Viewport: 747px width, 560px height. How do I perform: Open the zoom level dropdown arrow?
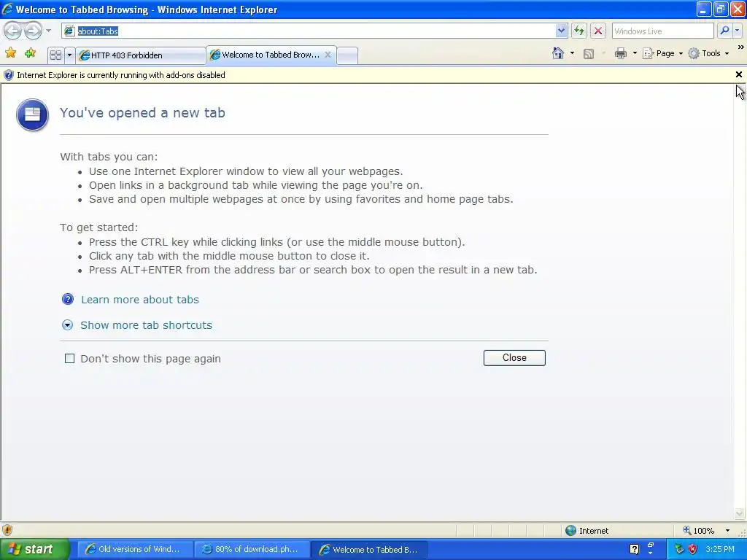pos(727,531)
